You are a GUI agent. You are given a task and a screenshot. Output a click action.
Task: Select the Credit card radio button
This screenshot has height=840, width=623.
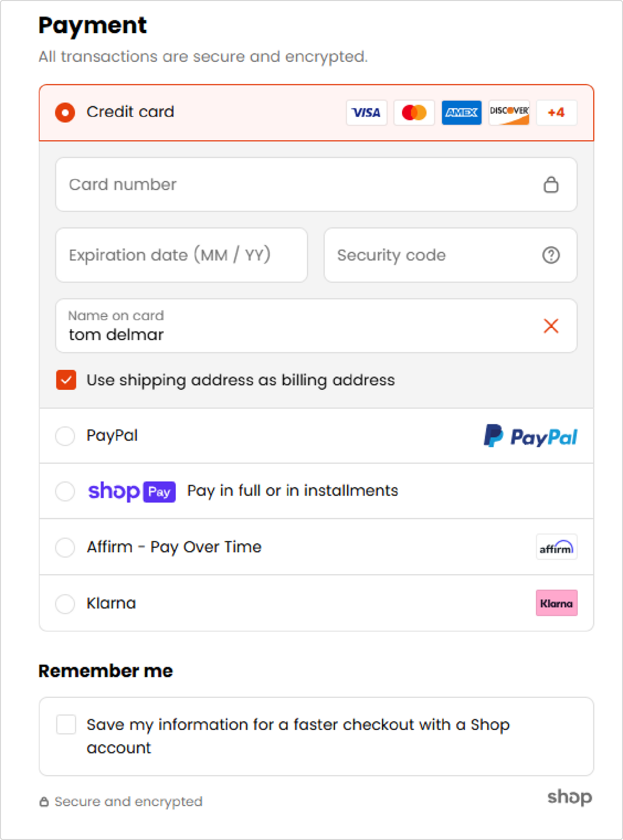[65, 112]
